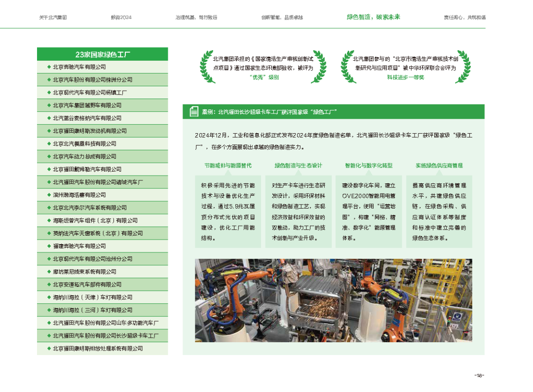The width and height of the screenshot is (533, 392).
Task: Click the case title about 北汽福田长沙超级卡车工厂
Action: click(269, 112)
